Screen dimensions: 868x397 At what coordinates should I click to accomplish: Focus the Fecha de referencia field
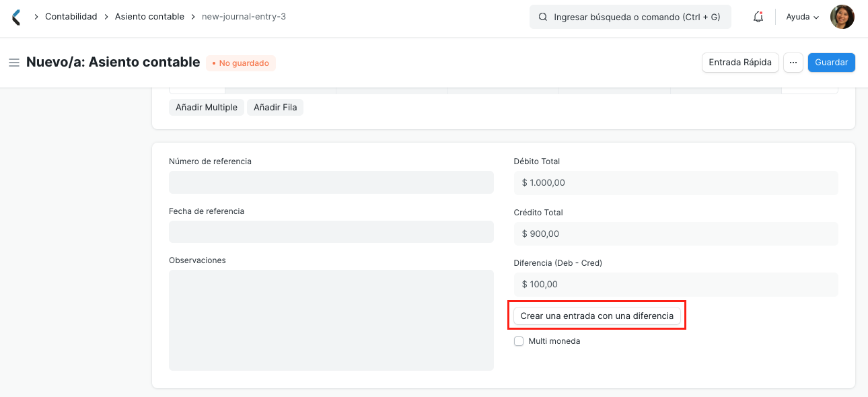331,232
